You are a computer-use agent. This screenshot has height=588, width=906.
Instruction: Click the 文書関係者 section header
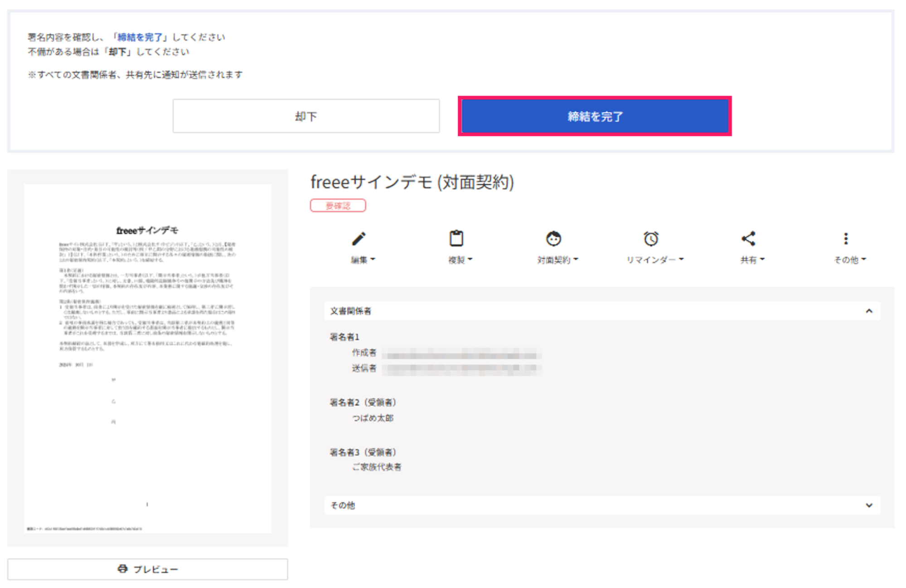click(x=351, y=311)
